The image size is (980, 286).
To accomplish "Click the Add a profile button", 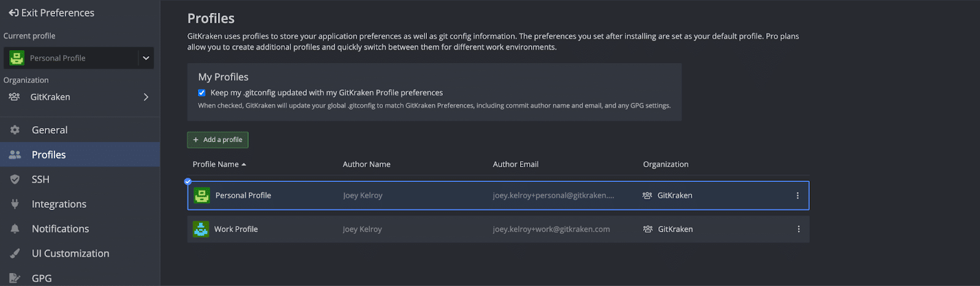I will coord(217,140).
